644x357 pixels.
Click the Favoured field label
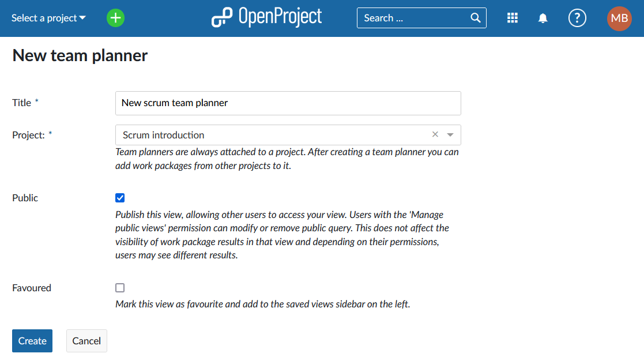32,288
